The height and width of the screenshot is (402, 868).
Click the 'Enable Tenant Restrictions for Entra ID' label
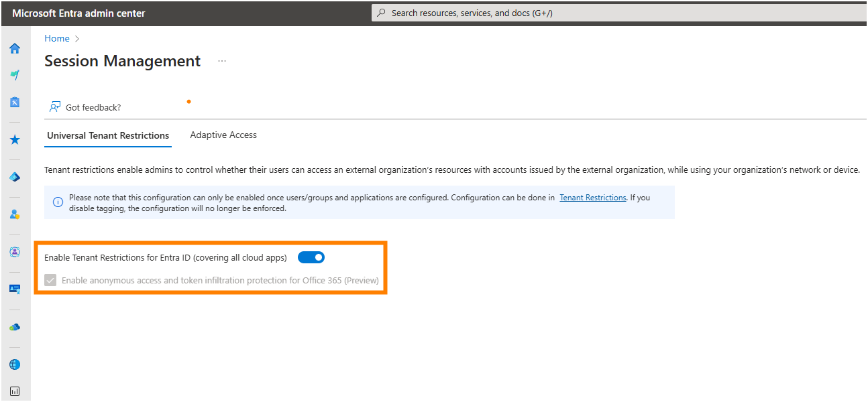coord(166,257)
